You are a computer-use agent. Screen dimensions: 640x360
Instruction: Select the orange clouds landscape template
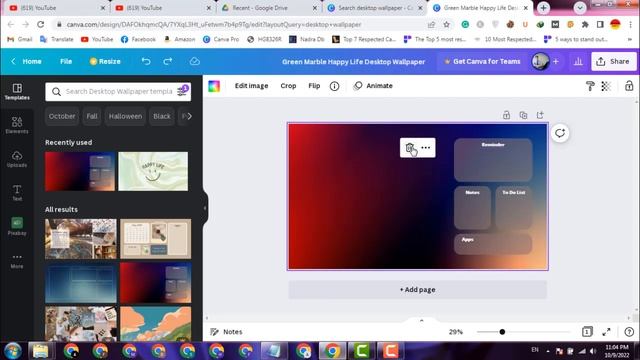(x=156, y=324)
